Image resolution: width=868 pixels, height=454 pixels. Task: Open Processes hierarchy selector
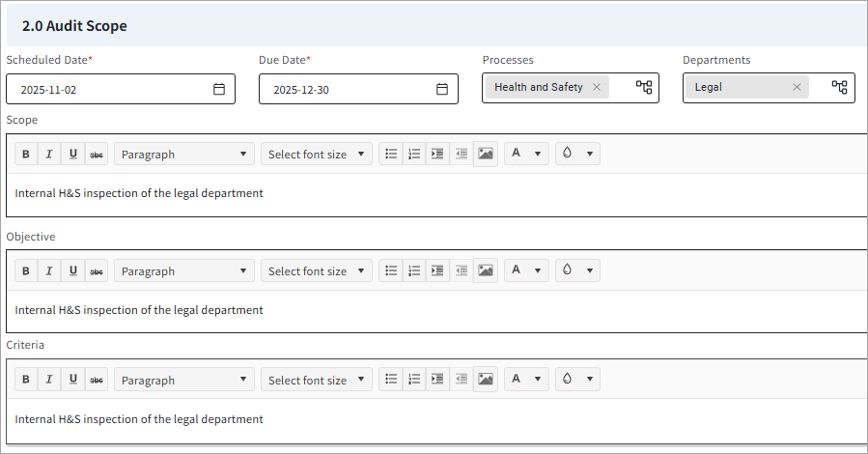coord(644,87)
